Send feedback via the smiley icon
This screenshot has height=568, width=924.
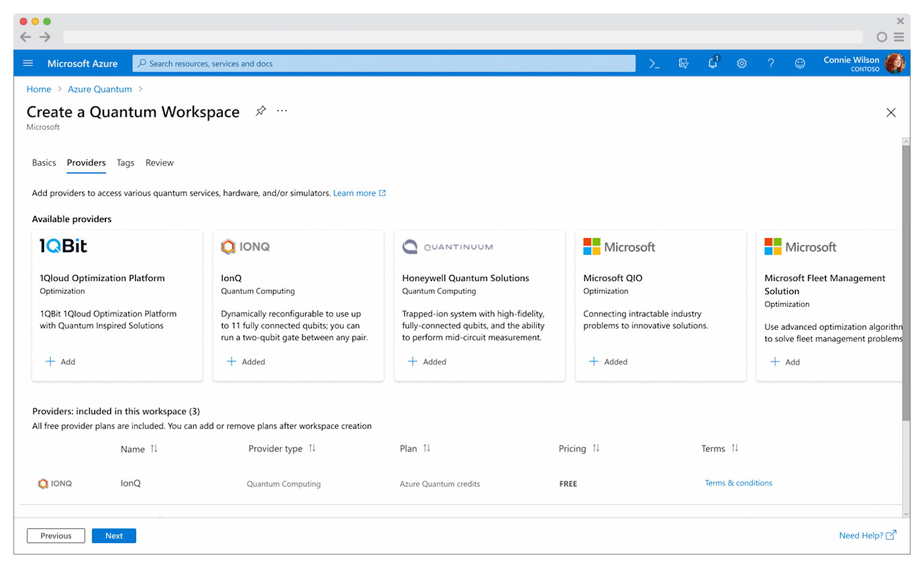point(799,63)
